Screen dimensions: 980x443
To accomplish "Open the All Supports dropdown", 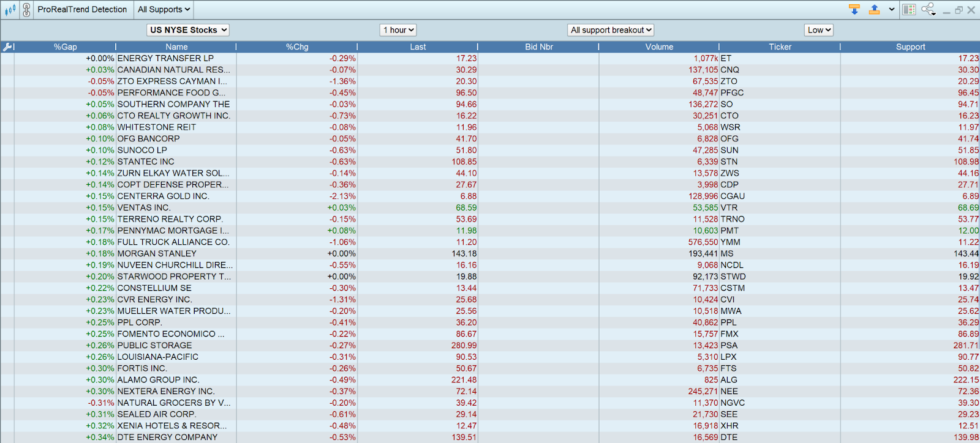I will [164, 10].
